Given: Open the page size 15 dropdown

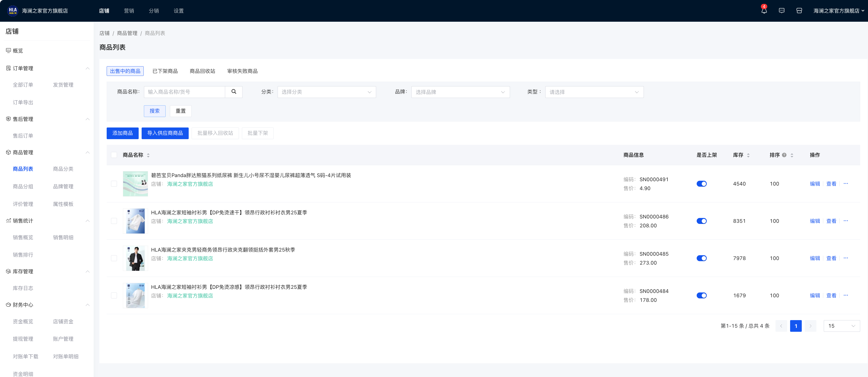Looking at the screenshot, I should pyautogui.click(x=842, y=326).
